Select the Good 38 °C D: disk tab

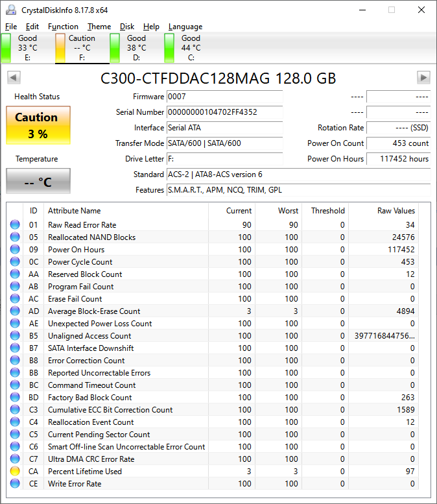137,47
